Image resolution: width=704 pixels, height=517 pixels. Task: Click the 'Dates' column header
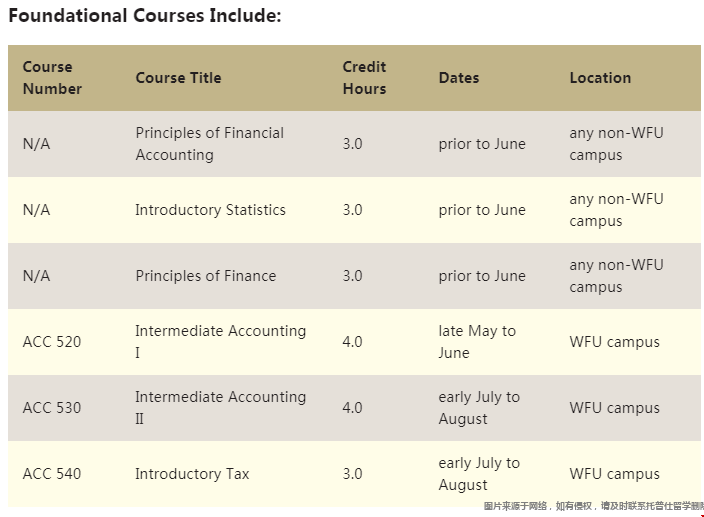[x=459, y=78]
